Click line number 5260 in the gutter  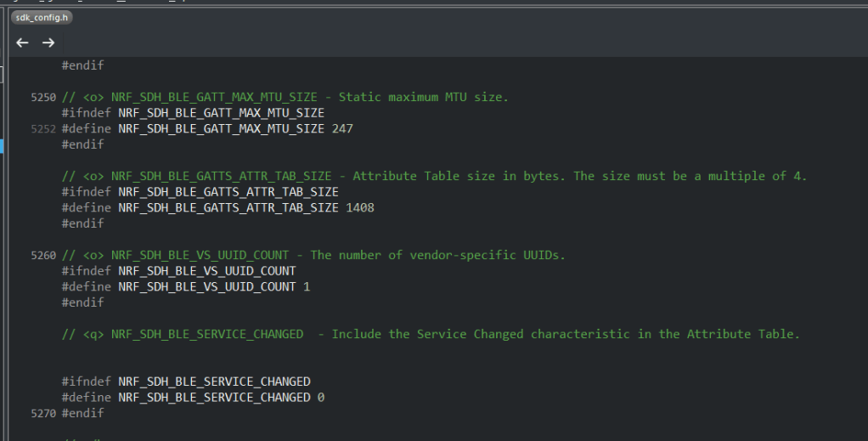[42, 255]
